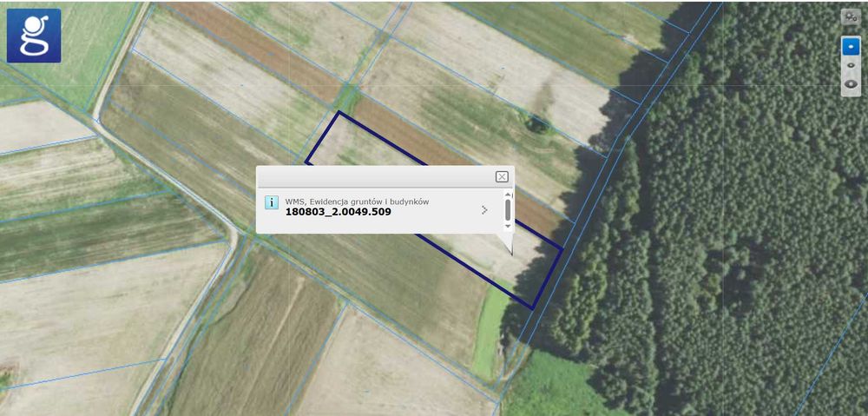
Task: Click the 'WMS, Ewidencja gruntów i budynków' label
Action: pyautogui.click(x=357, y=201)
